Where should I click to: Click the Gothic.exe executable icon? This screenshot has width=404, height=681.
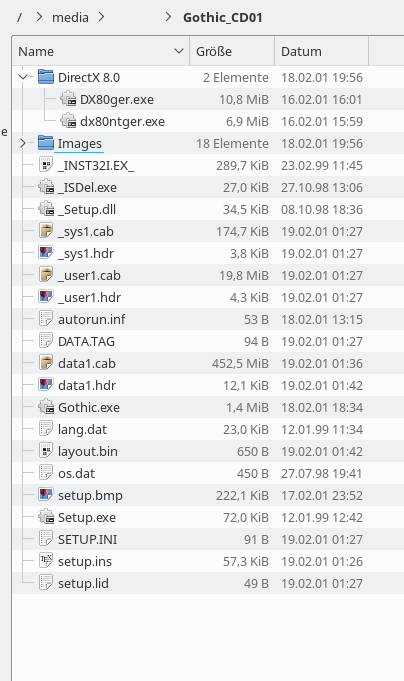point(46,407)
